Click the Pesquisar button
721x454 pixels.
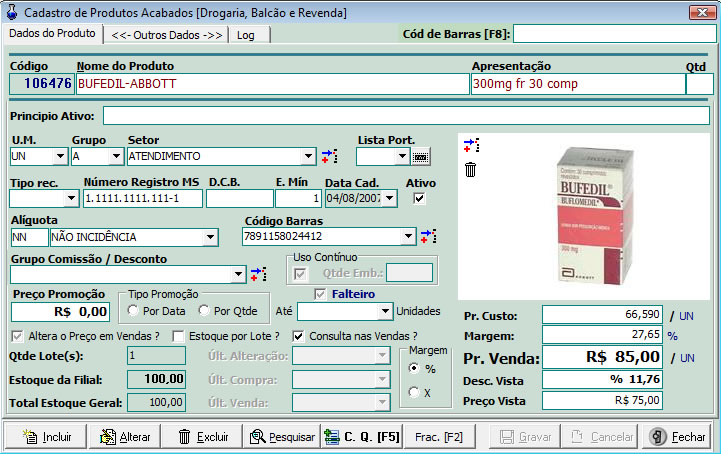click(282, 437)
